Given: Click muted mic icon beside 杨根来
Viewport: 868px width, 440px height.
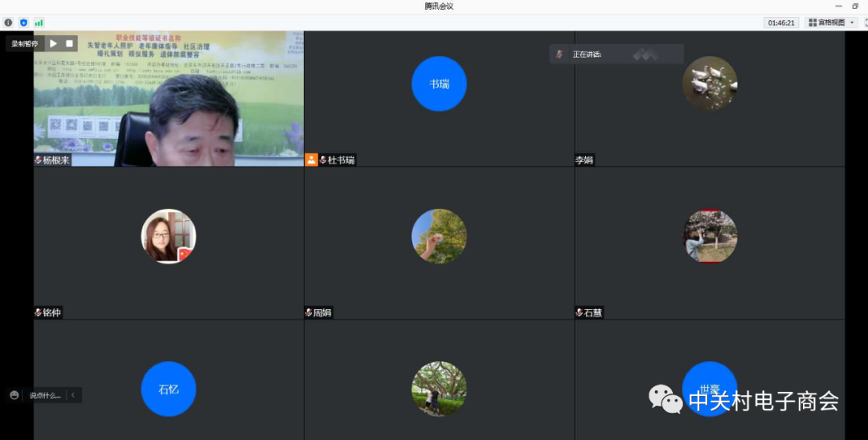Looking at the screenshot, I should point(38,160).
